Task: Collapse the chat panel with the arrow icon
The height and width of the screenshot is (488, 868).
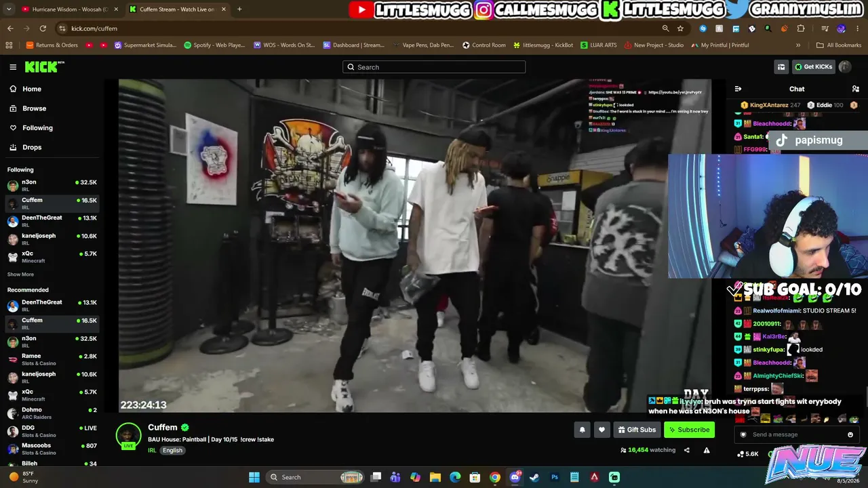Action: coord(738,89)
